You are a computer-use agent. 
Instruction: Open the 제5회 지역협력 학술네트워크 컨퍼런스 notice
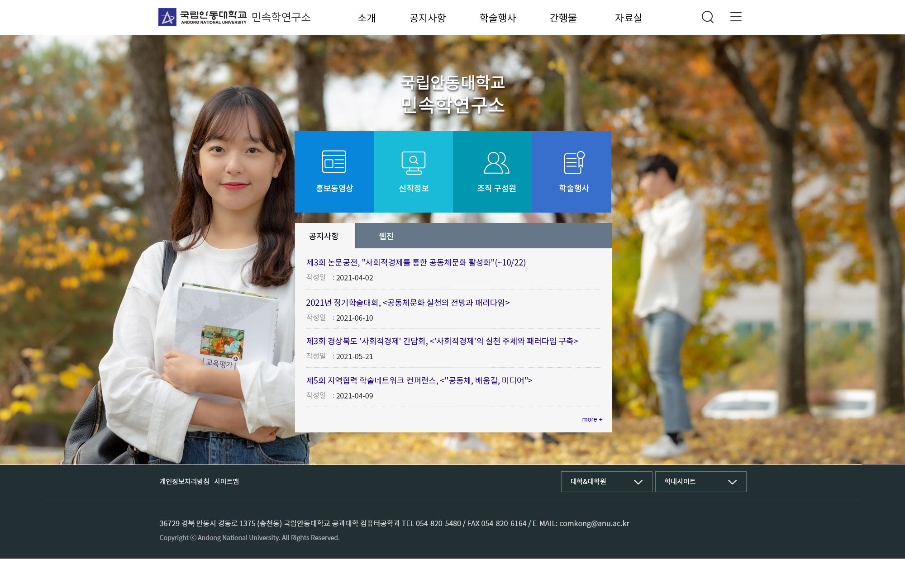pos(419,380)
